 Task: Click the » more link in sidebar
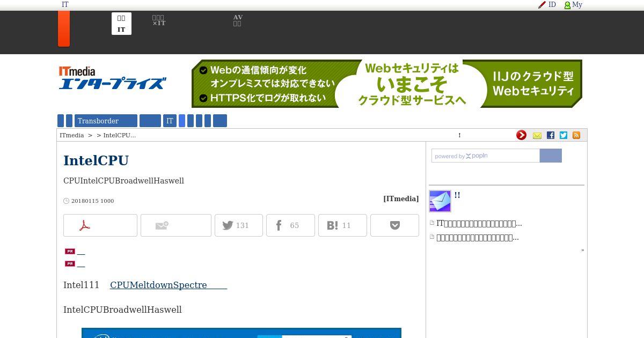tap(582, 250)
